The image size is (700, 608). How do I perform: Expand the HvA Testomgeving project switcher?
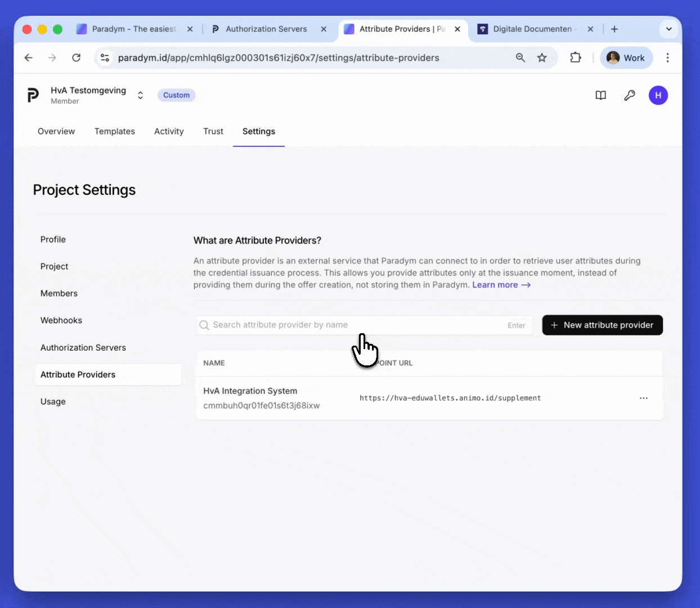click(x=140, y=95)
